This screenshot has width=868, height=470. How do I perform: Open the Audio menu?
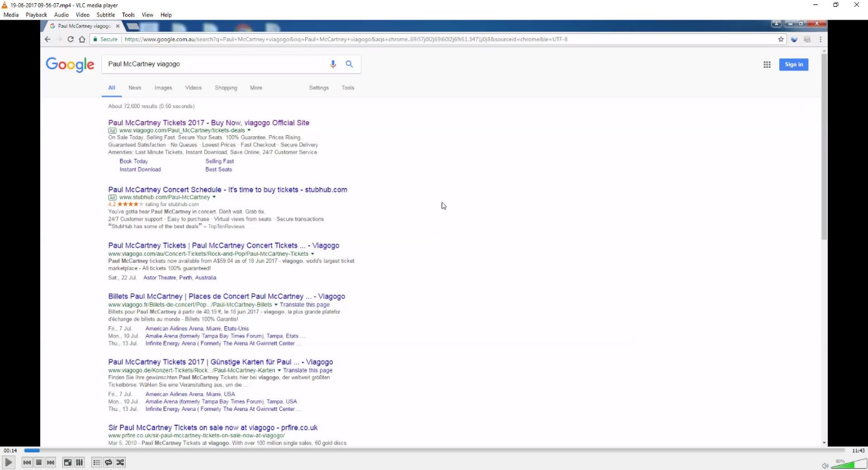[62, 14]
